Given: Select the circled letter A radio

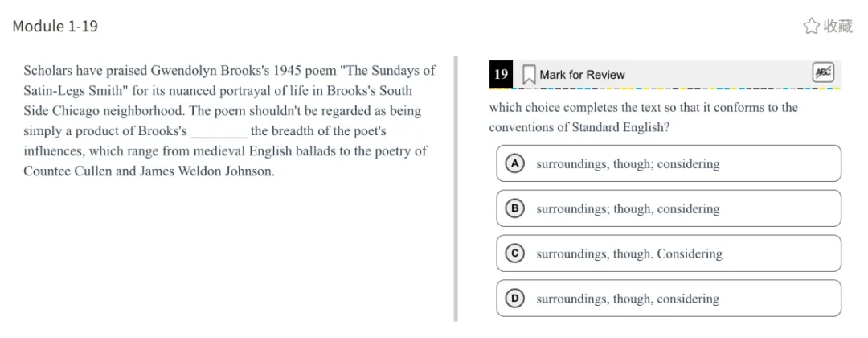Looking at the screenshot, I should pyautogui.click(x=514, y=163).
